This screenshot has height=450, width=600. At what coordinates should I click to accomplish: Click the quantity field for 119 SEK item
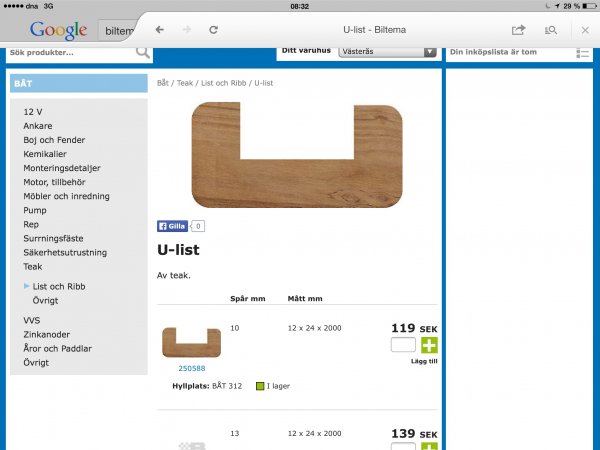point(403,345)
